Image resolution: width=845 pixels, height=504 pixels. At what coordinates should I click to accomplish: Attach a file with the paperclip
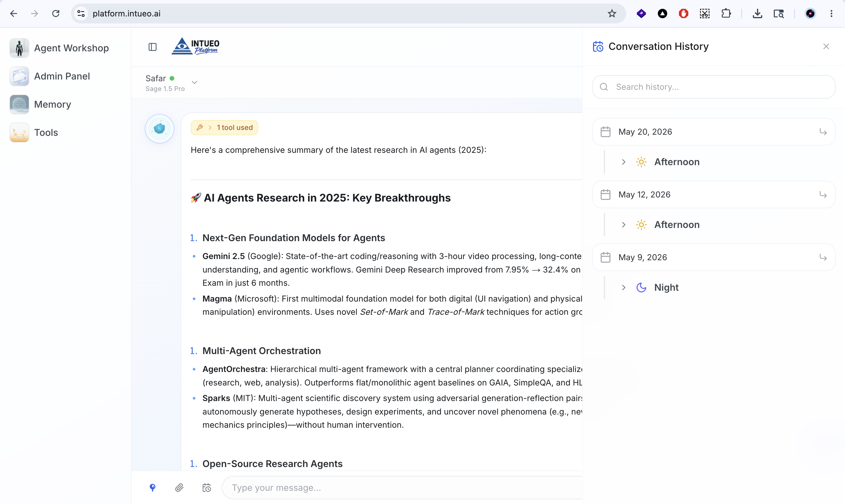[179, 488]
